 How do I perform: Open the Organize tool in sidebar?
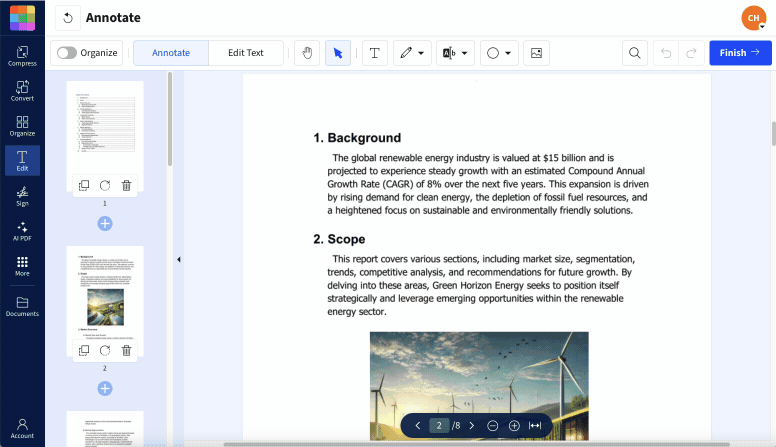coord(22,126)
